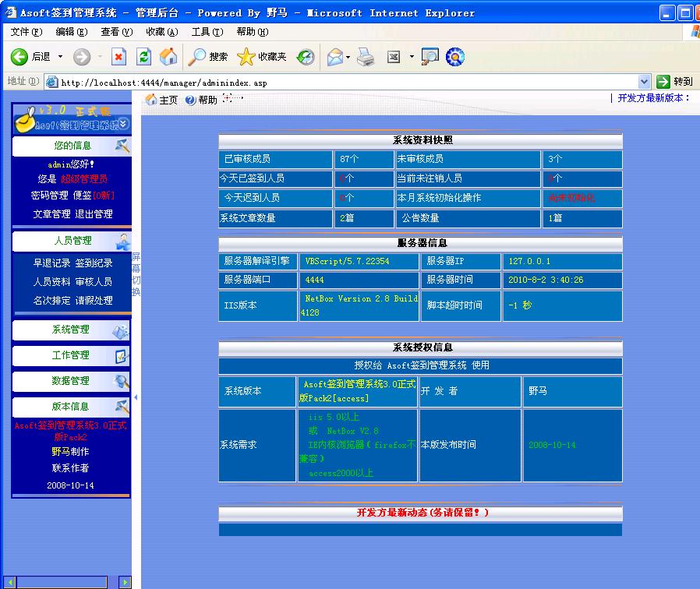This screenshot has width=700, height=589.
Task: Expand the 数据管理 sidebar section
Action: pyautogui.click(x=71, y=381)
